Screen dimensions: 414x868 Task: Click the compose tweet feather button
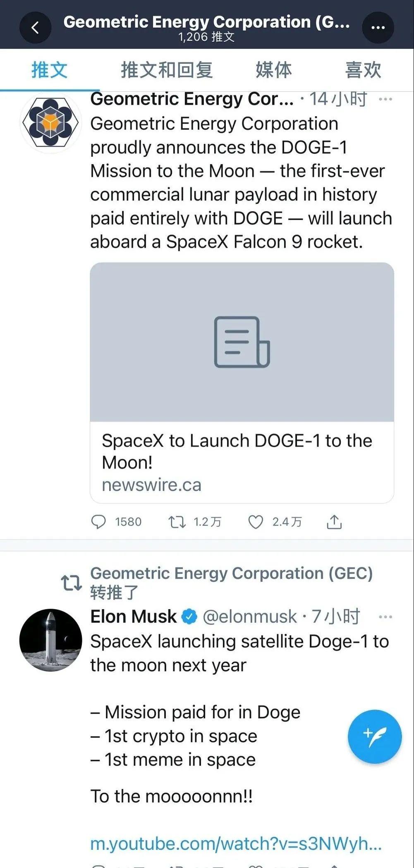pos(374,738)
